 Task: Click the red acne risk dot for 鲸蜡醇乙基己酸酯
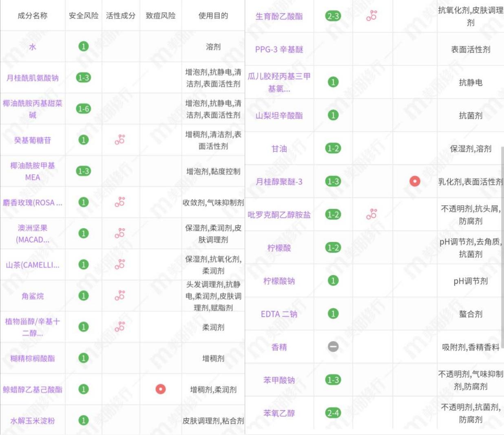click(x=161, y=389)
